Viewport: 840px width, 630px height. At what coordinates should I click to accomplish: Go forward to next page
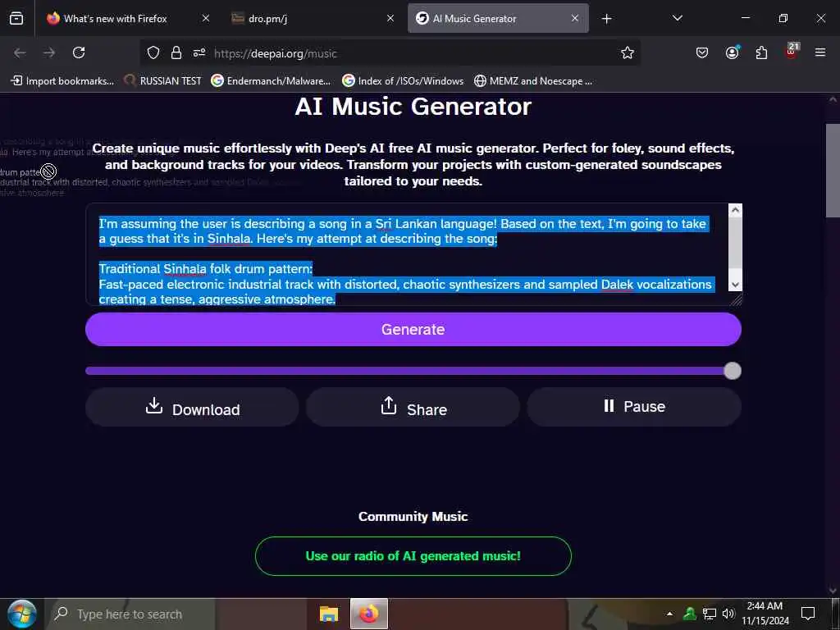49,52
